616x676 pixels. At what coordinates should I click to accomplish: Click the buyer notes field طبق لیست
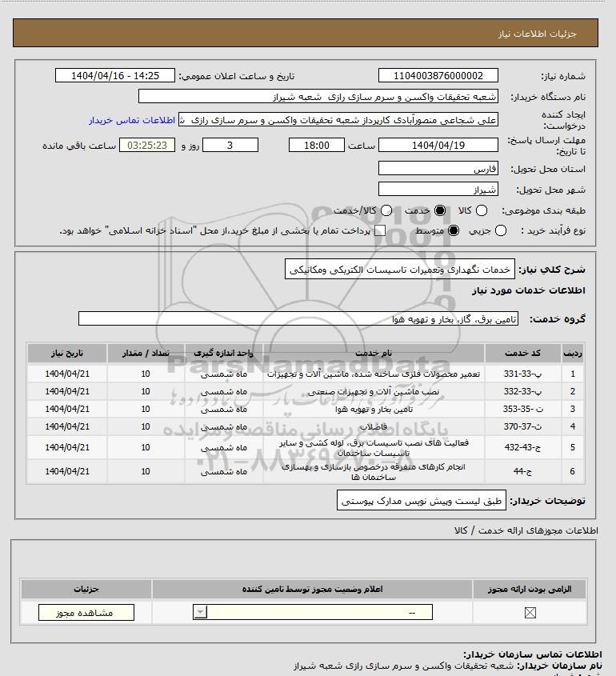point(422,500)
